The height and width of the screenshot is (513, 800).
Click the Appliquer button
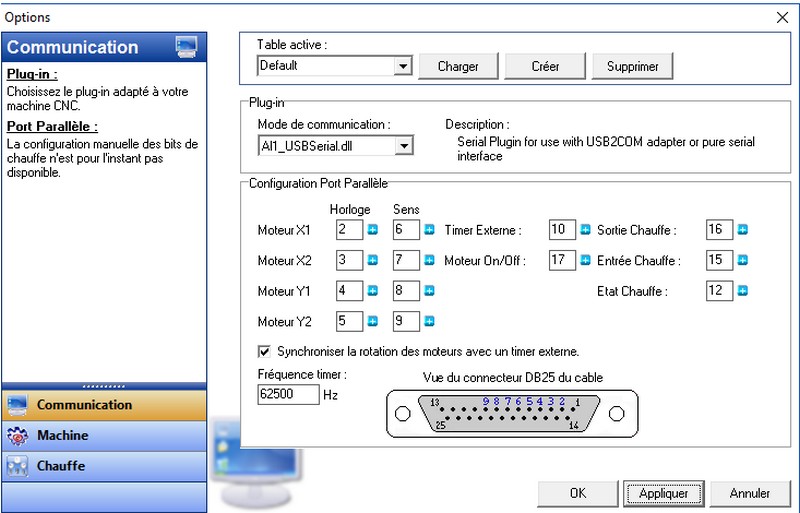[x=663, y=493]
